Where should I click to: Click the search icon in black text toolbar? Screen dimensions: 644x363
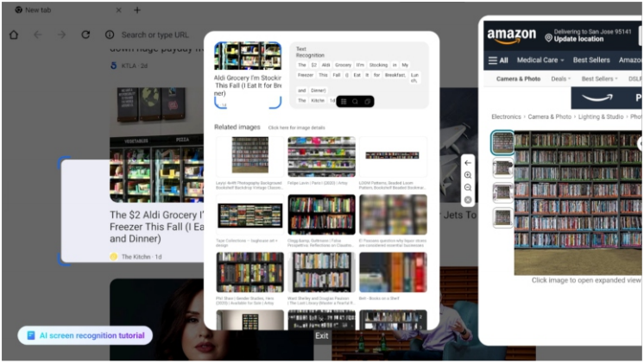[x=355, y=101]
